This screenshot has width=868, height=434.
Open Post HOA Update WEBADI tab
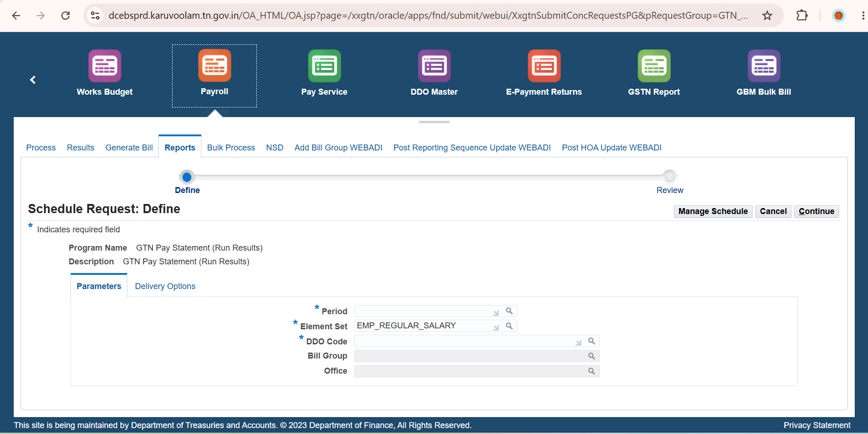pyautogui.click(x=612, y=148)
